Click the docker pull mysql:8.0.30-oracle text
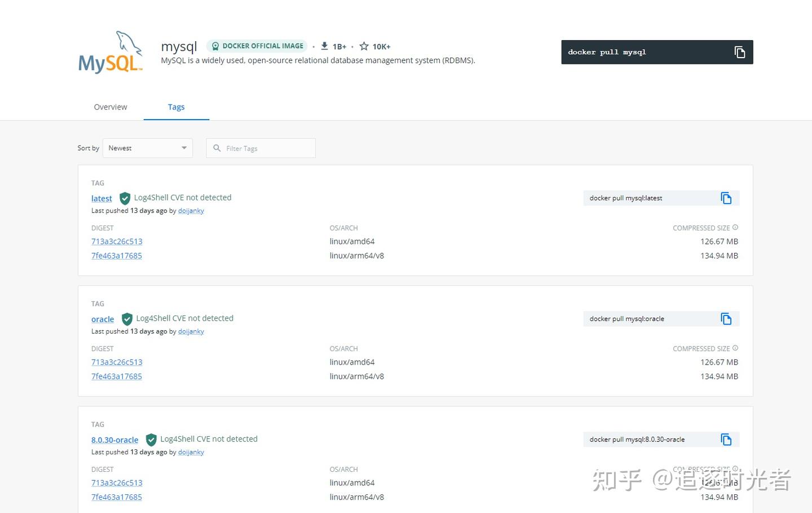Viewport: 812px width, 513px height. point(637,440)
